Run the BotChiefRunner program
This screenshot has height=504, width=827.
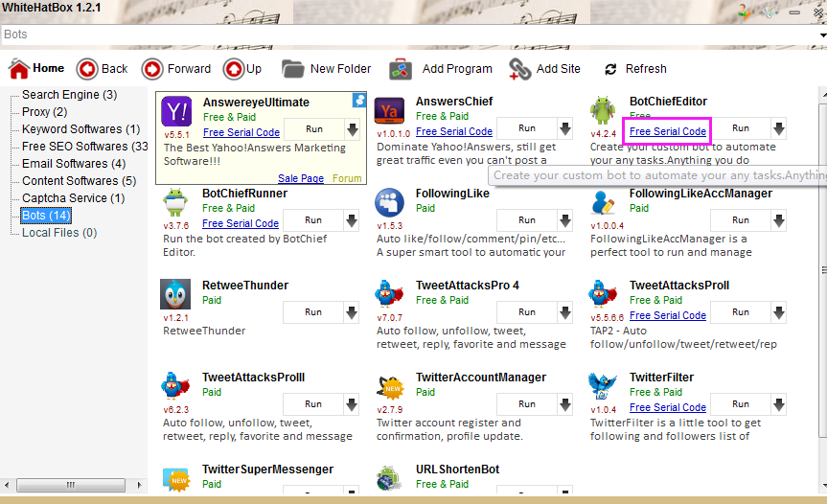[313, 221]
